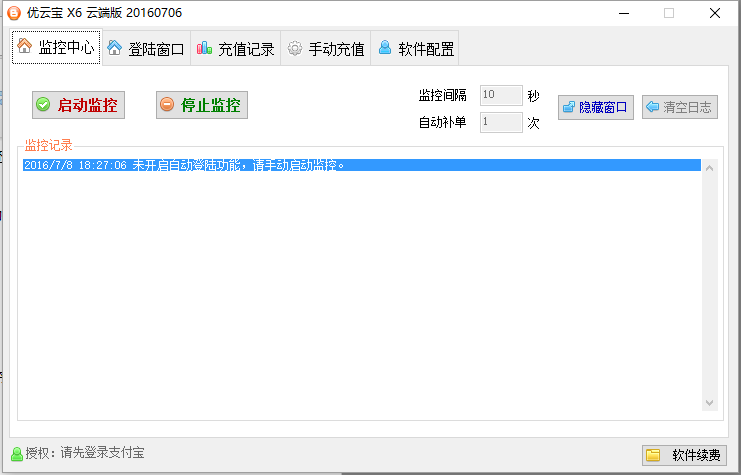
Task: Click the log scrollbar down arrow
Action: point(710,403)
